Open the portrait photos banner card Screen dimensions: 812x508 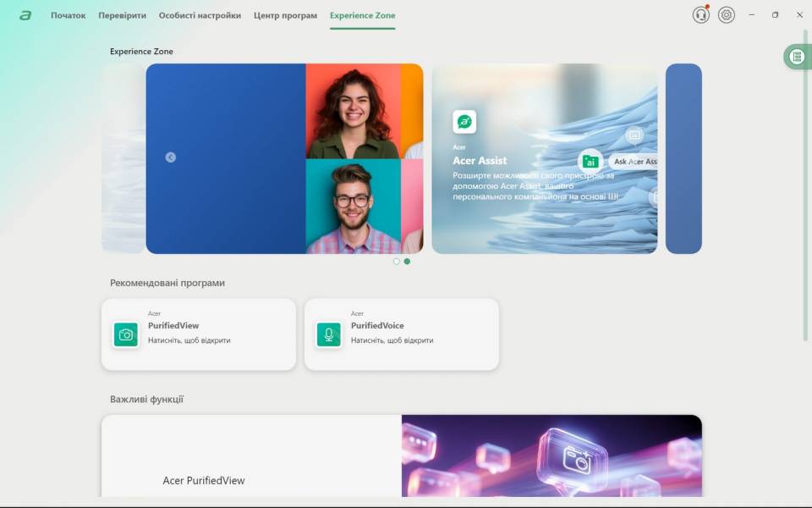285,158
